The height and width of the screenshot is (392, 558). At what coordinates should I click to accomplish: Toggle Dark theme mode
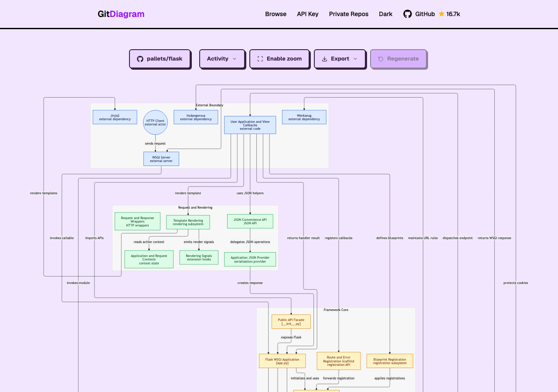coord(385,14)
